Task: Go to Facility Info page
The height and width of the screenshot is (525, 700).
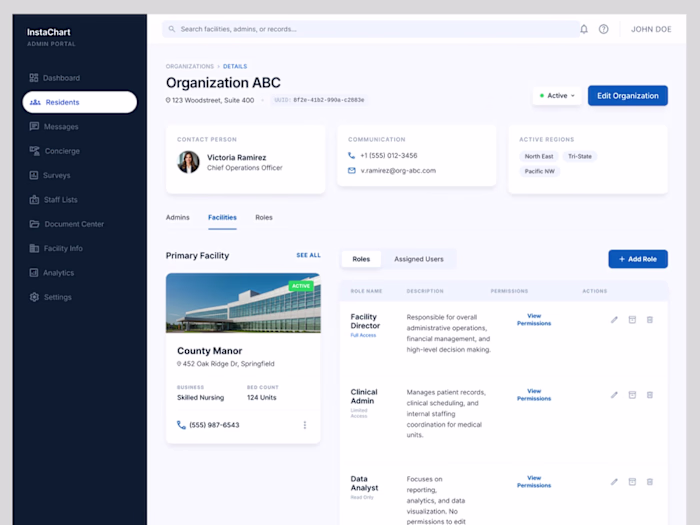Action: pyautogui.click(x=56, y=248)
